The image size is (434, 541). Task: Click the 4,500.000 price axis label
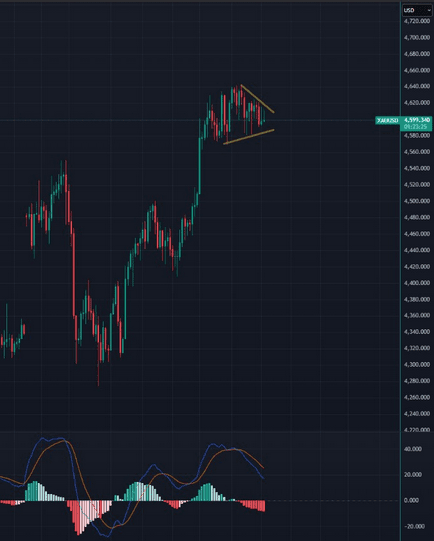tap(417, 201)
